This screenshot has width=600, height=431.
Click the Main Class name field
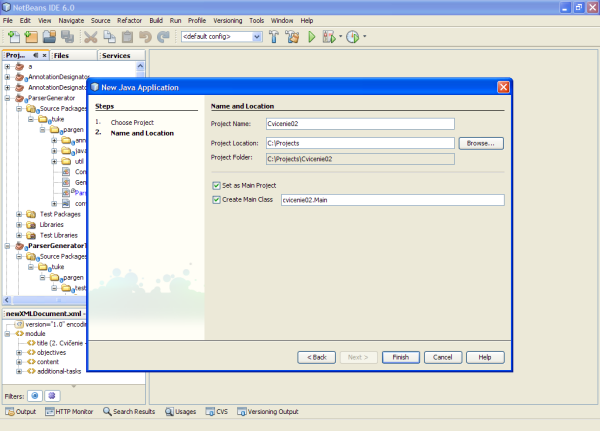click(x=393, y=200)
